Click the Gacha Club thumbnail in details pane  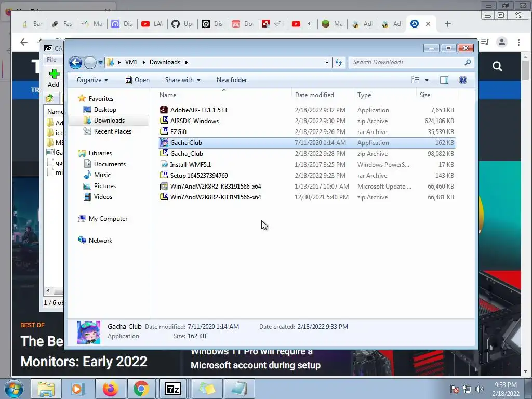[x=88, y=332]
